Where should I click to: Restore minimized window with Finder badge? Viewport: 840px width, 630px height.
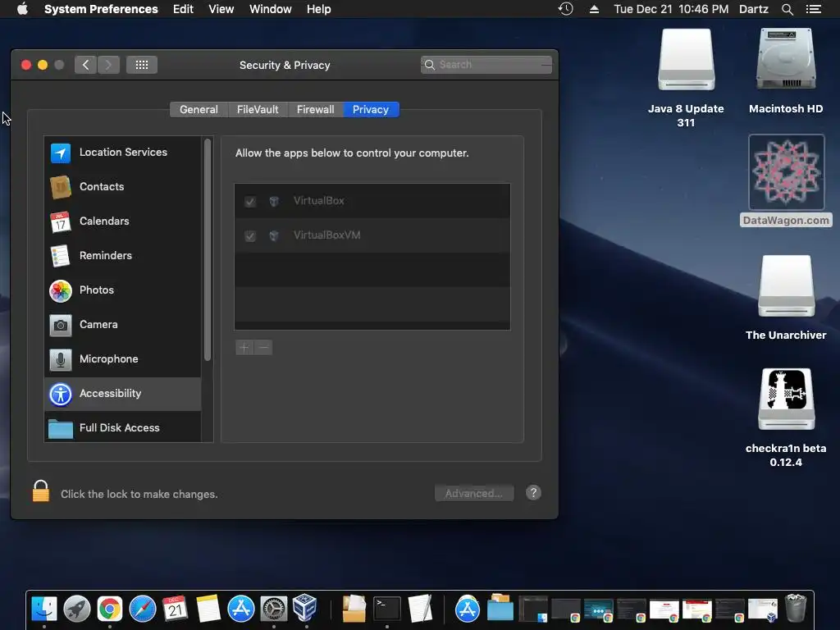coord(533,609)
